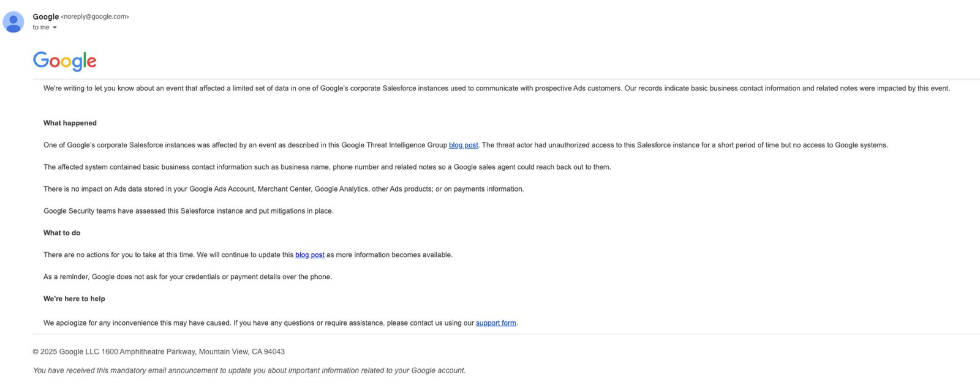Click sentence 'We apologize for any inconvenience'
The height and width of the screenshot is (388, 980).
click(x=137, y=323)
